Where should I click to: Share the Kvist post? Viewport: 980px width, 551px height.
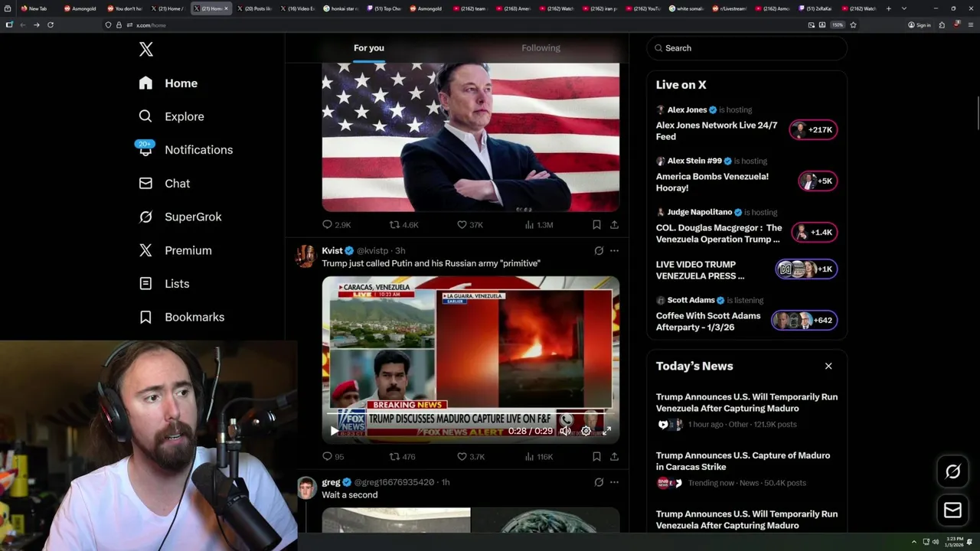(x=614, y=457)
